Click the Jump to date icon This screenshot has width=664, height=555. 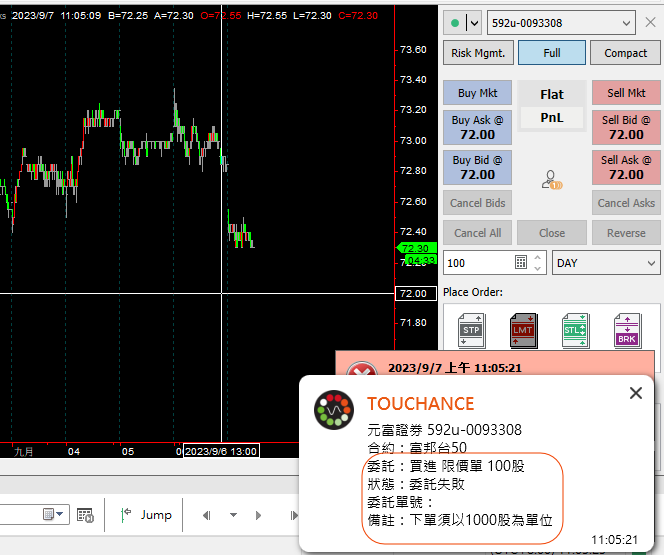pyautogui.click(x=126, y=515)
